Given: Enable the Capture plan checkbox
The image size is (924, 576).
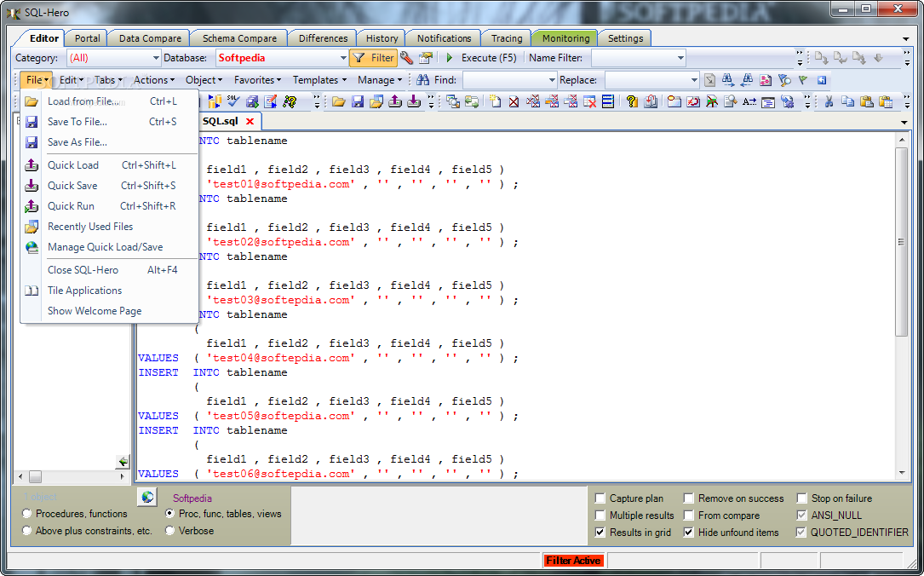Looking at the screenshot, I should (x=600, y=498).
